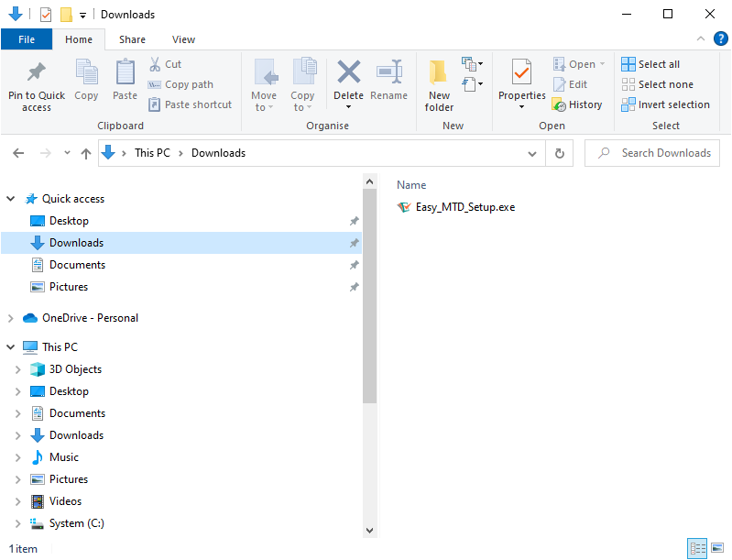Click Select none
Image resolution: width=732 pixels, height=560 pixels.
657,84
